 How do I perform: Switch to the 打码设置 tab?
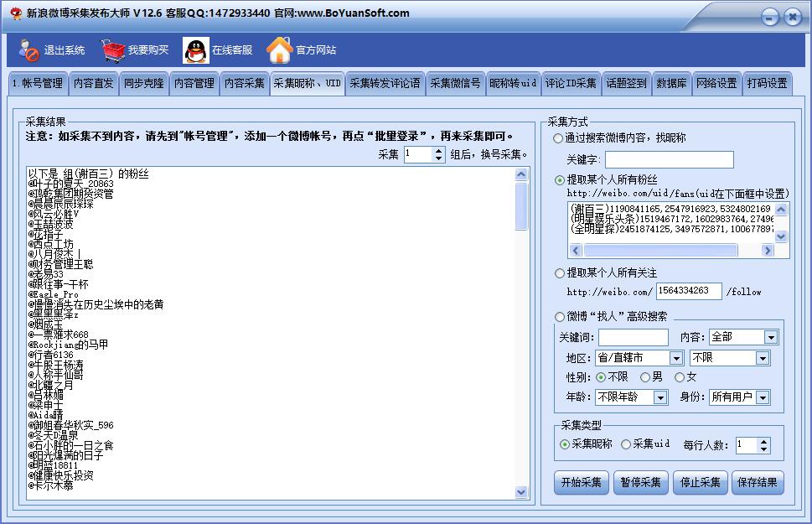click(x=768, y=84)
